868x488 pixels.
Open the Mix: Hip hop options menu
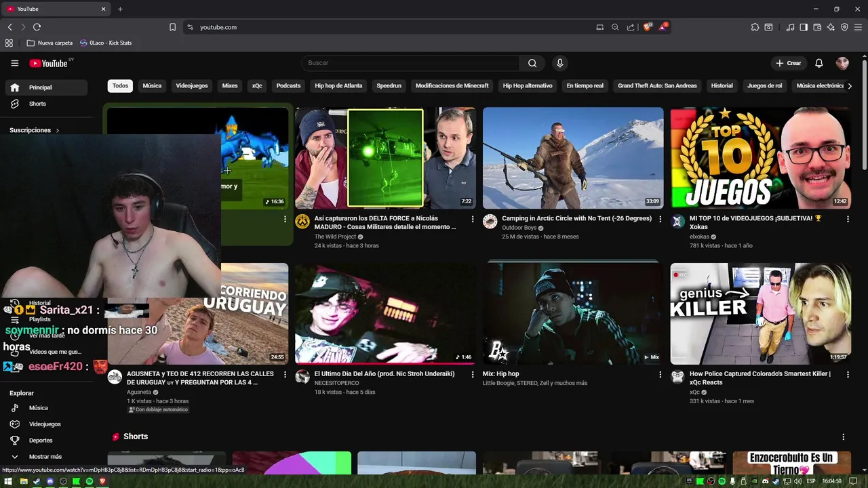(x=660, y=374)
